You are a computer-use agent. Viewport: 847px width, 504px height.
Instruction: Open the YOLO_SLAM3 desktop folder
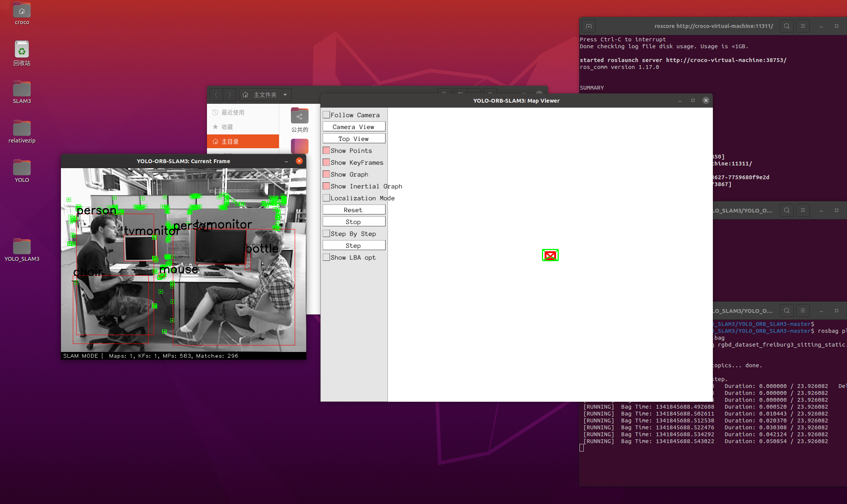click(22, 247)
